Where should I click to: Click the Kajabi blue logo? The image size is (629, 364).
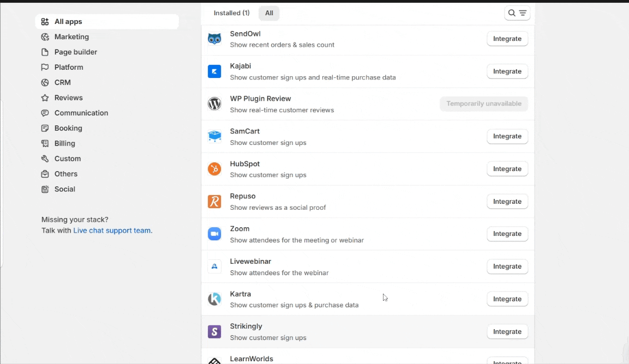pos(214,71)
